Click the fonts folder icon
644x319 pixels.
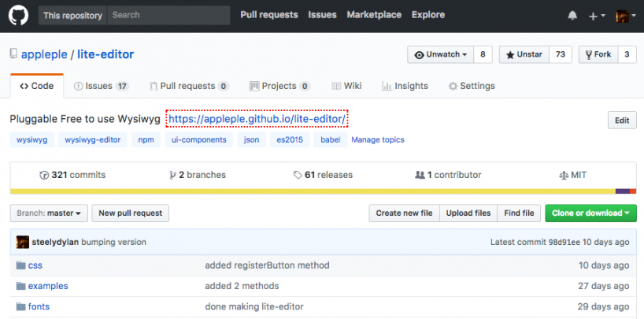point(20,306)
